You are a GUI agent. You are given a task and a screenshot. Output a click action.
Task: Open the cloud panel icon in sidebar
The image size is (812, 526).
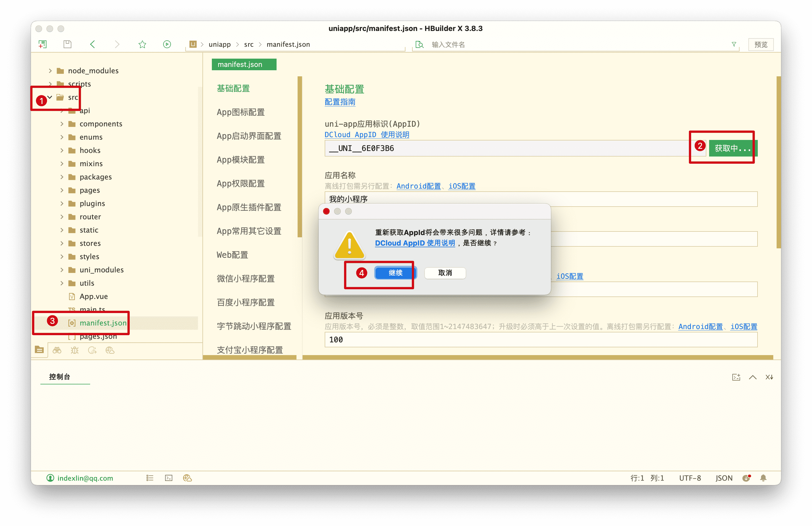tap(110, 350)
